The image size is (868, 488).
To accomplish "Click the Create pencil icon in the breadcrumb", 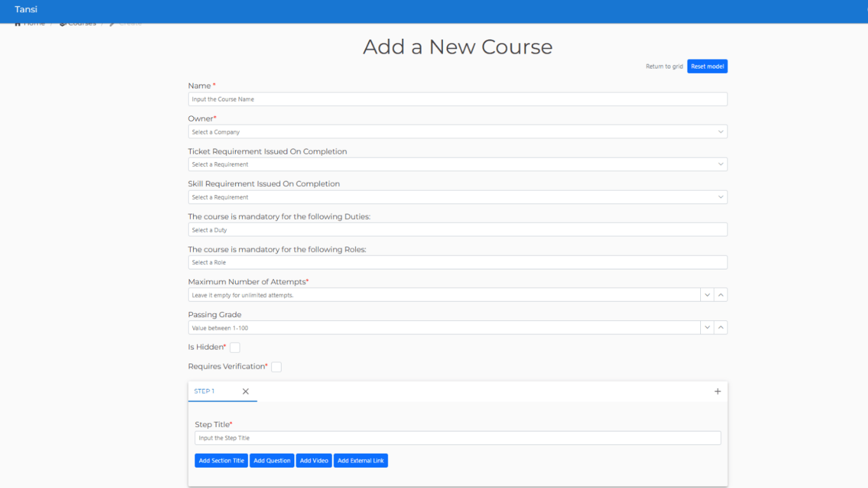I will coord(113,23).
